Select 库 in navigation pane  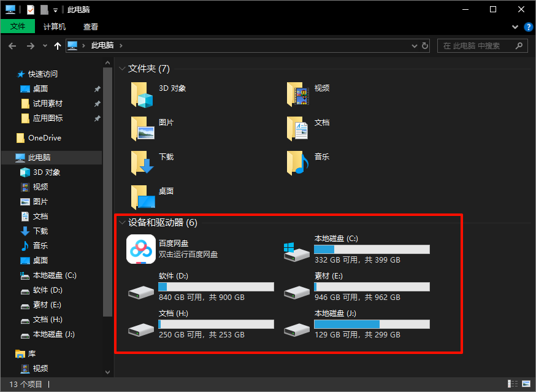(31, 354)
